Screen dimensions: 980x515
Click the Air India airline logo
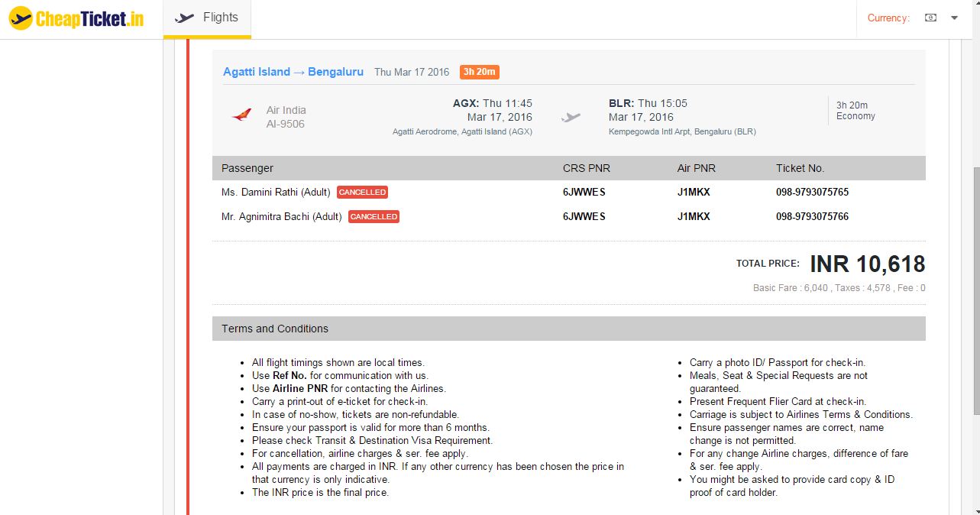(241, 115)
